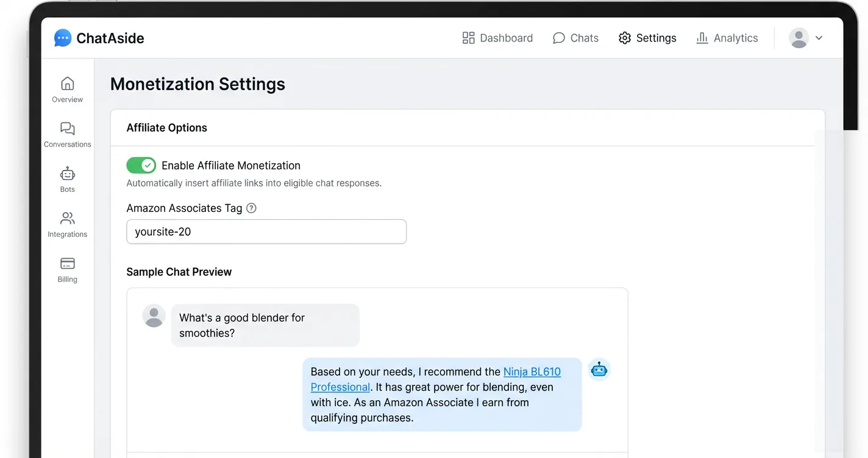868x458 pixels.
Task: Select the Conversations sidebar icon
Action: 67,133
